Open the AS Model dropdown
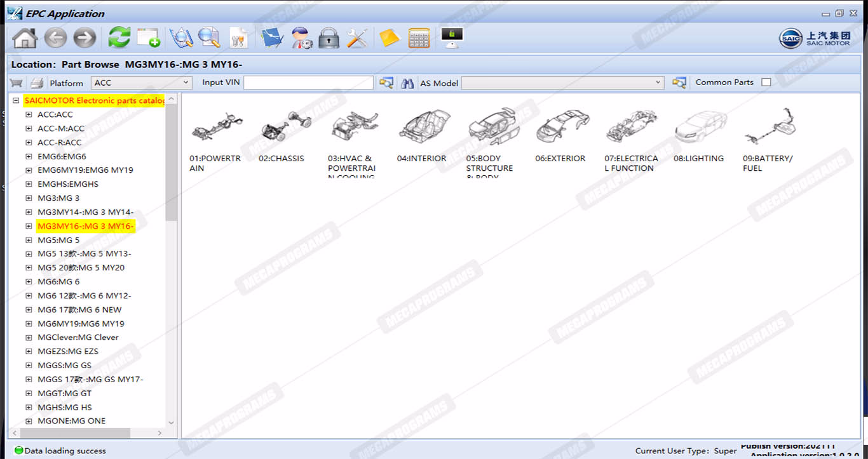 pos(563,83)
